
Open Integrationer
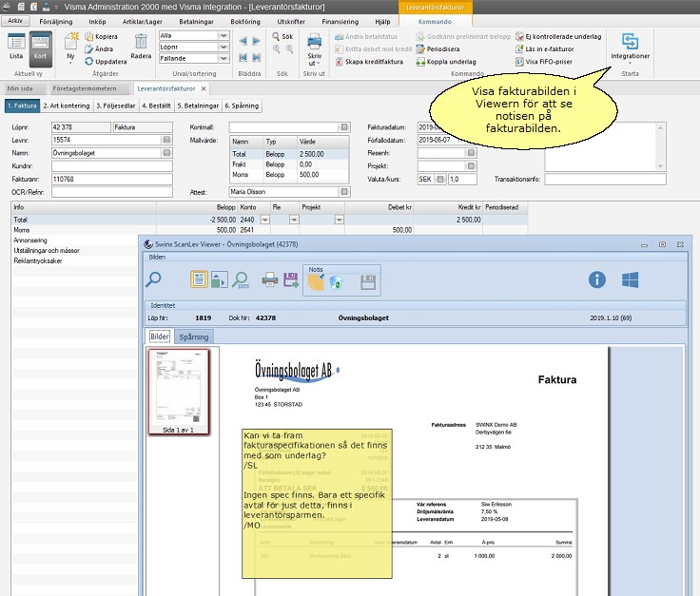click(630, 47)
